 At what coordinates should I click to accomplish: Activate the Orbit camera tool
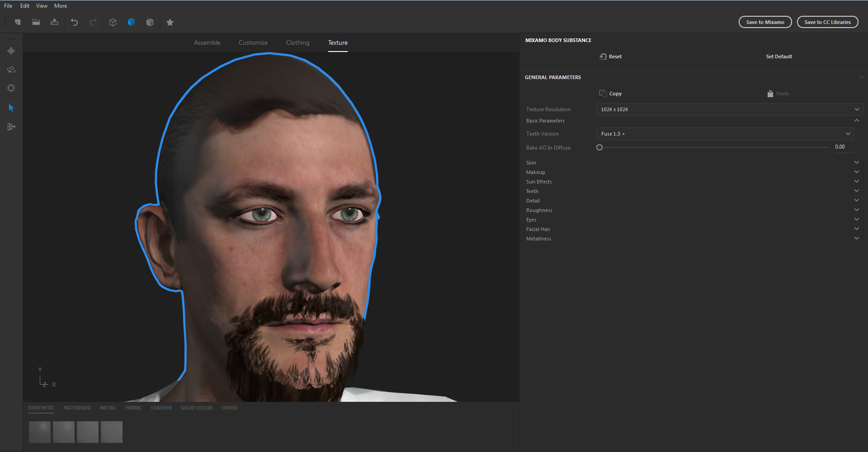(11, 70)
